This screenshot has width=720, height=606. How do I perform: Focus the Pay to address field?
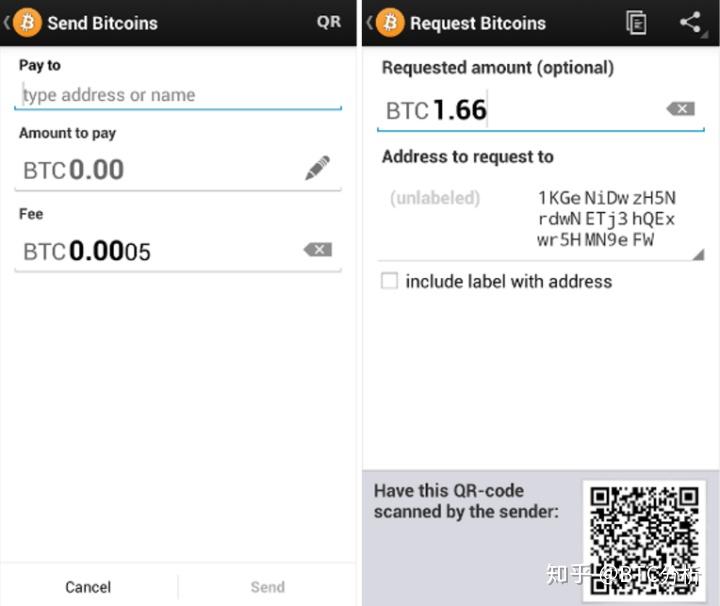(180, 95)
